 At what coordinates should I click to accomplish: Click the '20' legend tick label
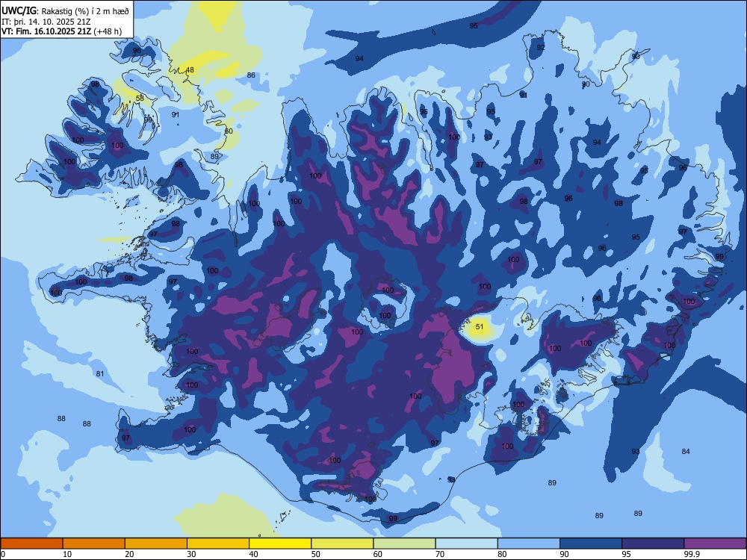click(x=129, y=554)
